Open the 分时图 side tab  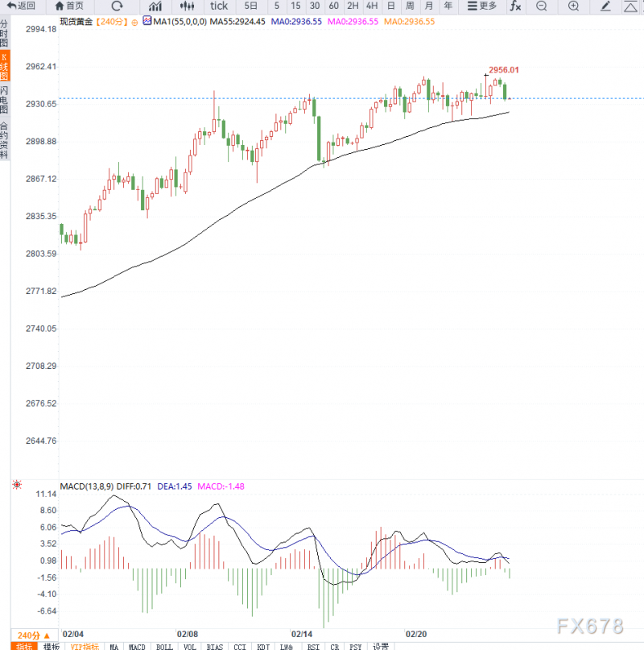click(4, 33)
